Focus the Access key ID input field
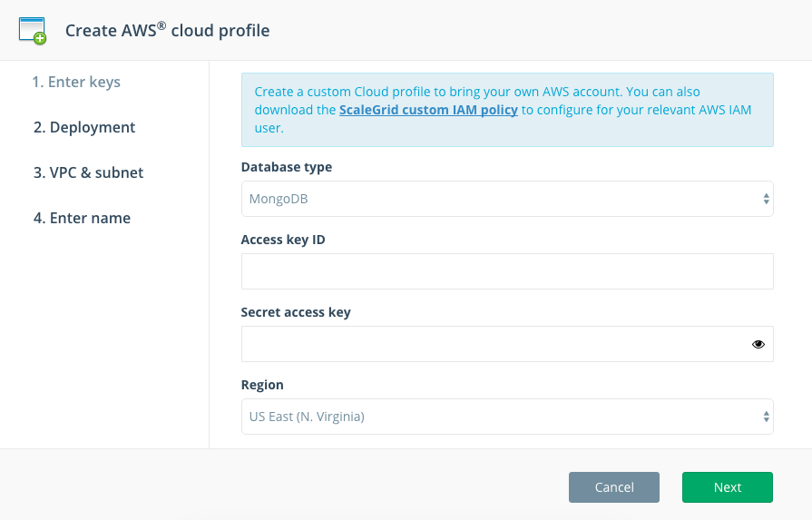The height and width of the screenshot is (520, 812). coord(507,271)
